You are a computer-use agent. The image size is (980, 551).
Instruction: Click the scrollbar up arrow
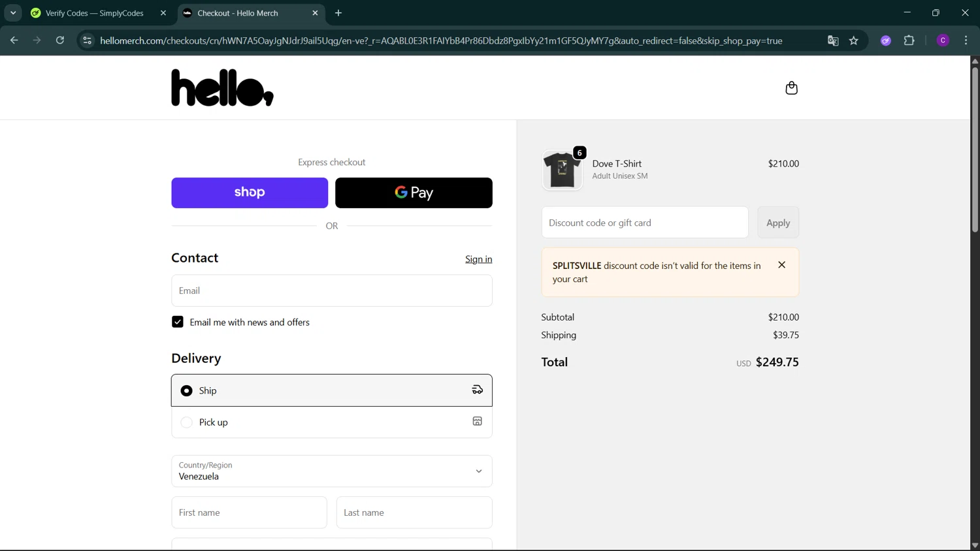[x=975, y=61]
